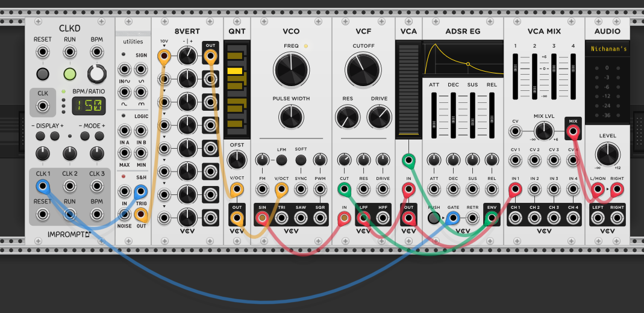Click the VCA MIX channel 1 fader
The image size is (644, 313).
(516, 76)
